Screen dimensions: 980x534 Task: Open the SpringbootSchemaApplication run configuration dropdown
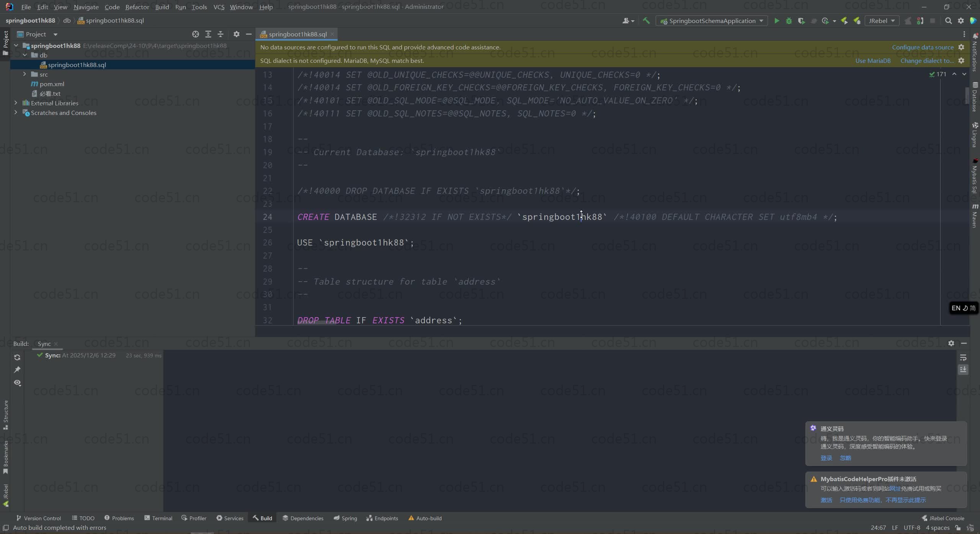click(x=712, y=21)
